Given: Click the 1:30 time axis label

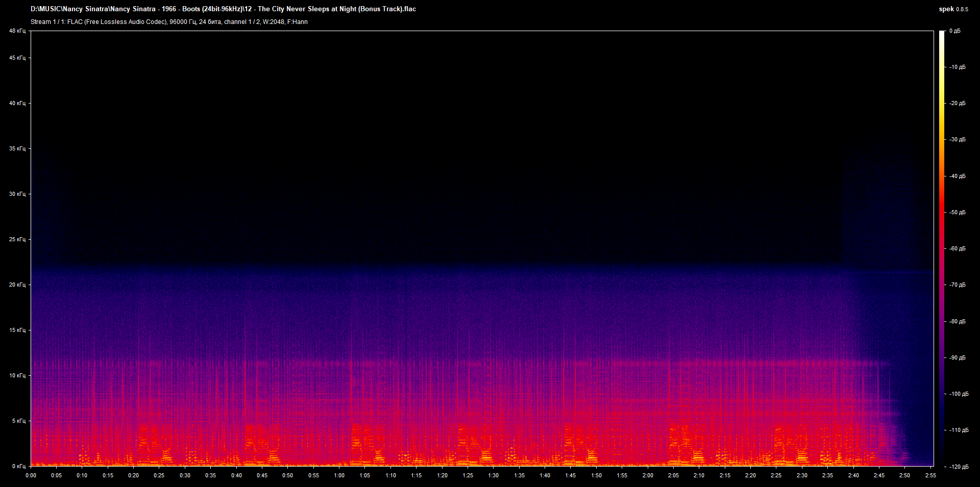Looking at the screenshot, I should [494, 476].
